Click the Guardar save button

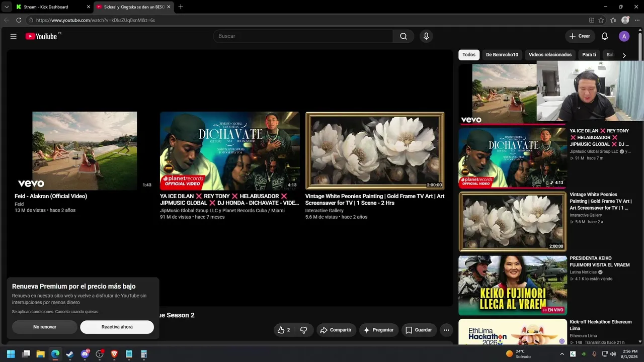coord(419,330)
